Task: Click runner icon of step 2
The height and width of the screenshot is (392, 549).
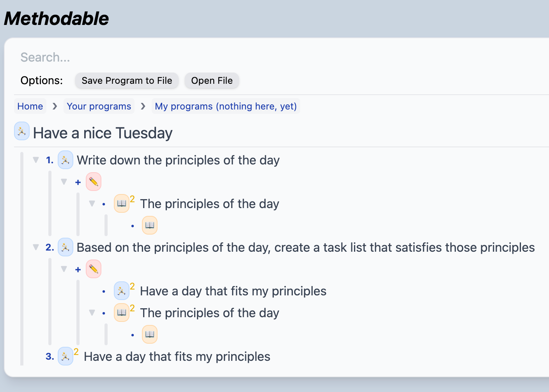Action: 66,247
